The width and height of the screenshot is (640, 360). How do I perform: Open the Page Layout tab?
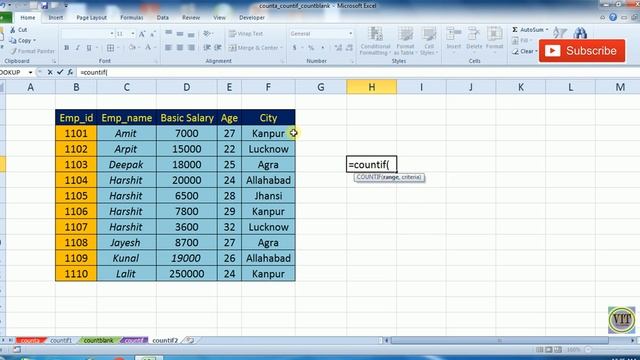coord(91,18)
